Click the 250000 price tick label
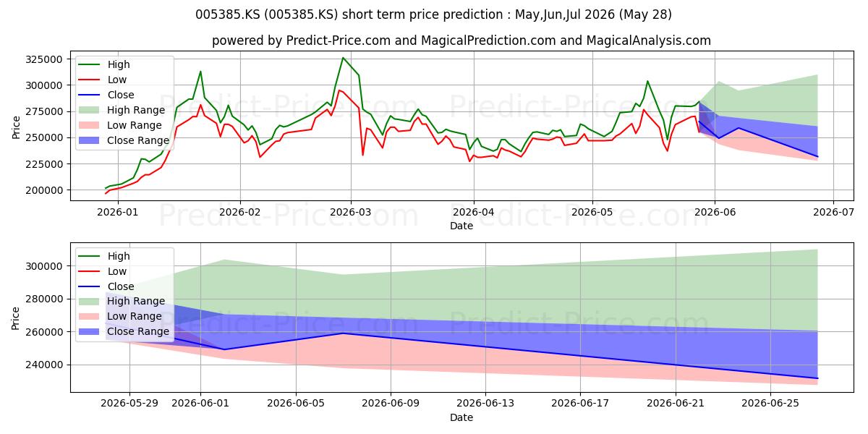The image size is (868, 434). 46,137
